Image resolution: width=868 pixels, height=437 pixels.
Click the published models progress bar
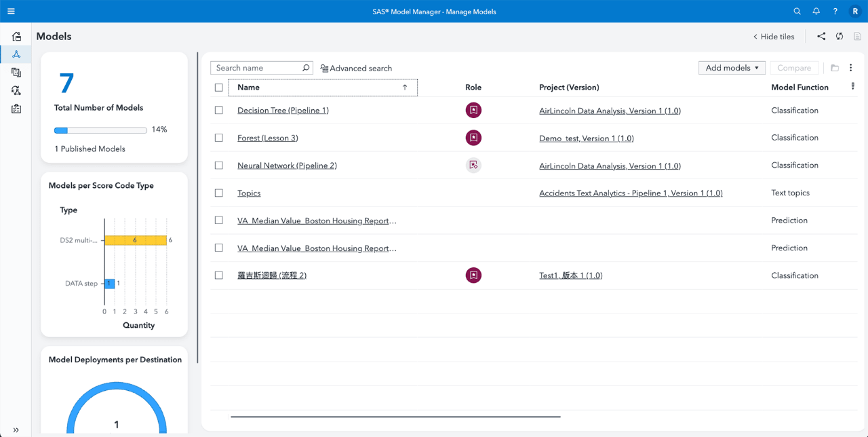(x=100, y=130)
